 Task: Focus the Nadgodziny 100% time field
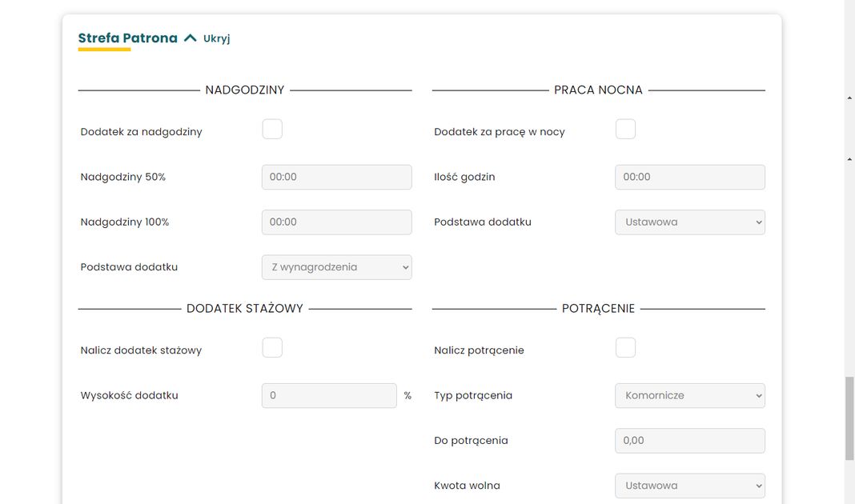(336, 222)
